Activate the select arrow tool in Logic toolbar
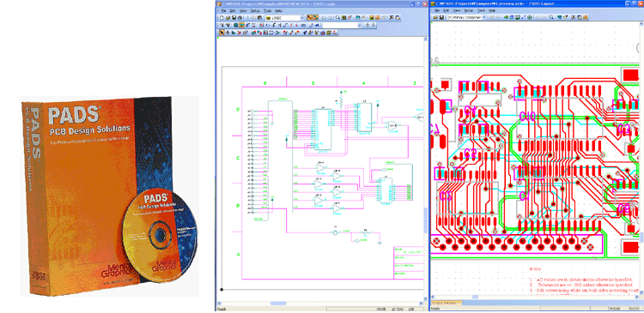 coord(222,33)
